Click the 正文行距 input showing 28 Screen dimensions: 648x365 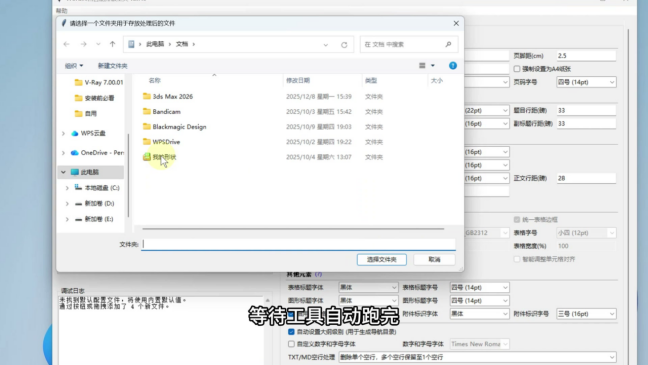(x=586, y=178)
